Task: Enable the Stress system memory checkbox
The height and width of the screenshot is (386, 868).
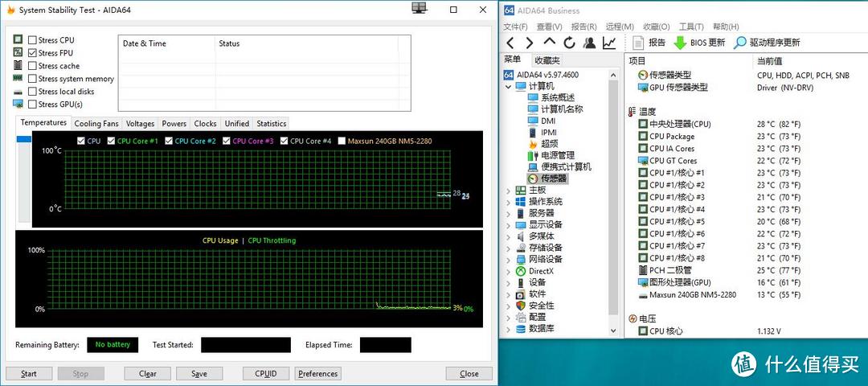Action: (33, 79)
